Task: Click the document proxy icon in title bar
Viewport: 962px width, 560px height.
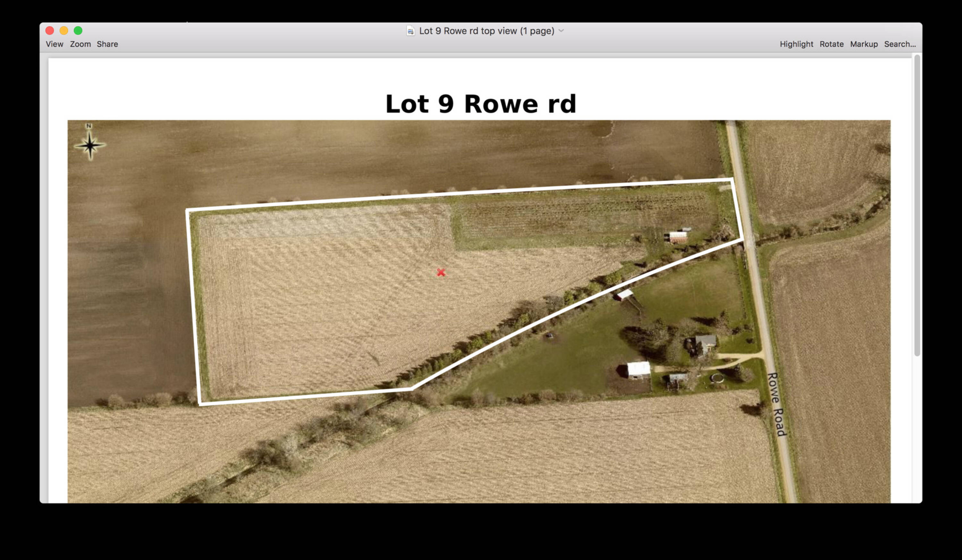Action: [x=410, y=31]
